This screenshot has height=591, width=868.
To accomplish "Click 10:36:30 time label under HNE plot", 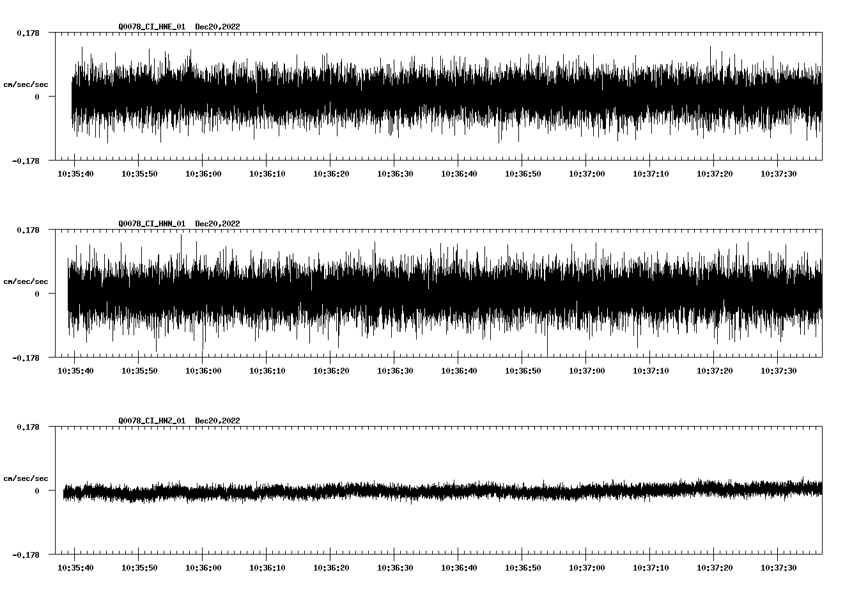I will (x=395, y=174).
